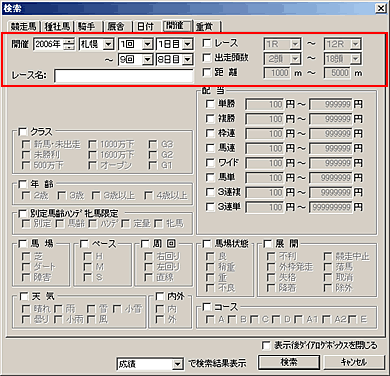The width and height of the screenshot is (390, 376).
Task: Check the 単勝 payout checkbox
Action: (x=210, y=104)
